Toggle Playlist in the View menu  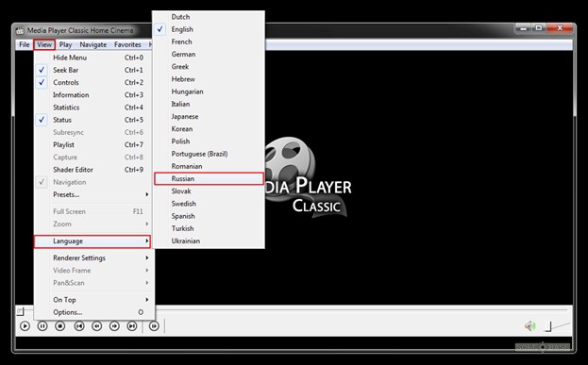tap(92, 144)
